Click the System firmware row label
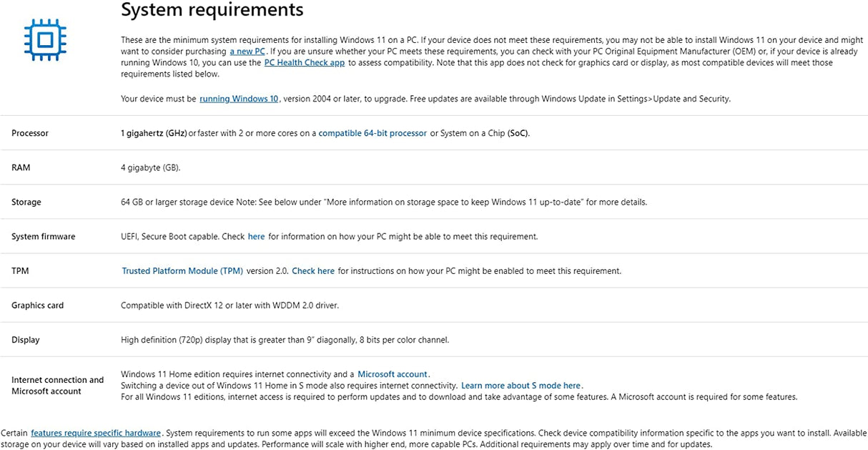 [43, 236]
